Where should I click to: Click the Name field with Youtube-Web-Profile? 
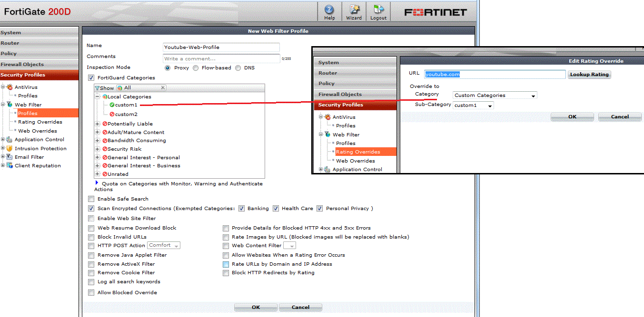[x=221, y=47]
